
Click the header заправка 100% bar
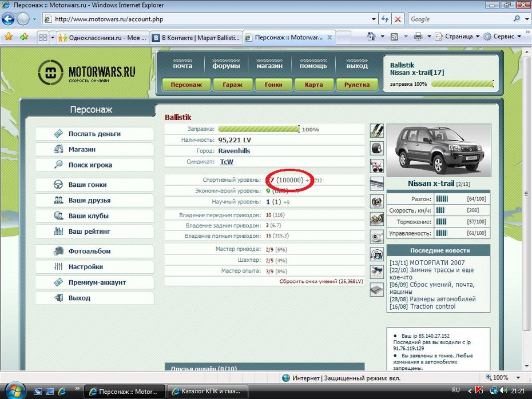coord(462,83)
